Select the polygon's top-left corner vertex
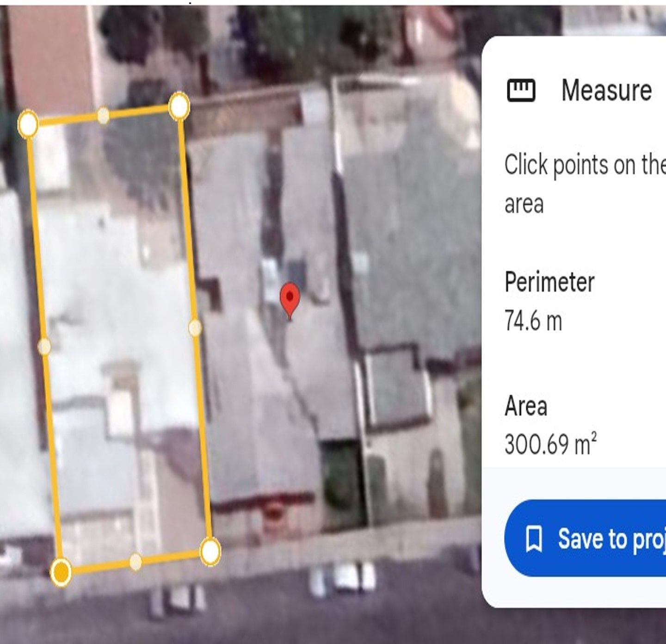This screenshot has width=666, height=644. pyautogui.click(x=28, y=124)
